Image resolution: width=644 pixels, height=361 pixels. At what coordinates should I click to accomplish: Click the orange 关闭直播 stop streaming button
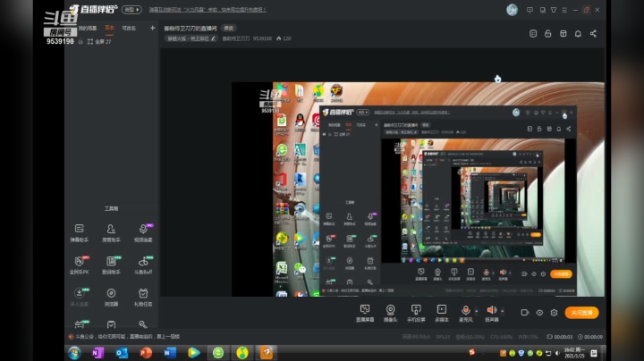[x=582, y=313]
